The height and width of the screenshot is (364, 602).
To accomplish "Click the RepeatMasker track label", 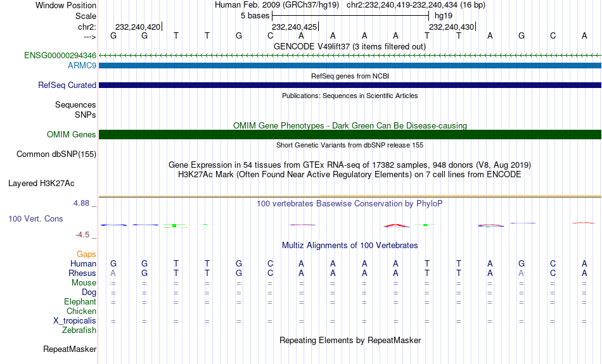I will pyautogui.click(x=70, y=349).
